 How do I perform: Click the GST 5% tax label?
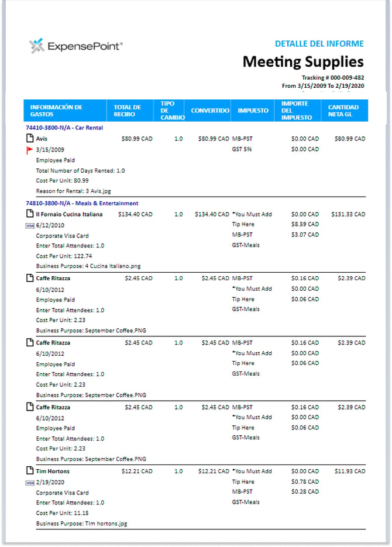click(x=242, y=149)
